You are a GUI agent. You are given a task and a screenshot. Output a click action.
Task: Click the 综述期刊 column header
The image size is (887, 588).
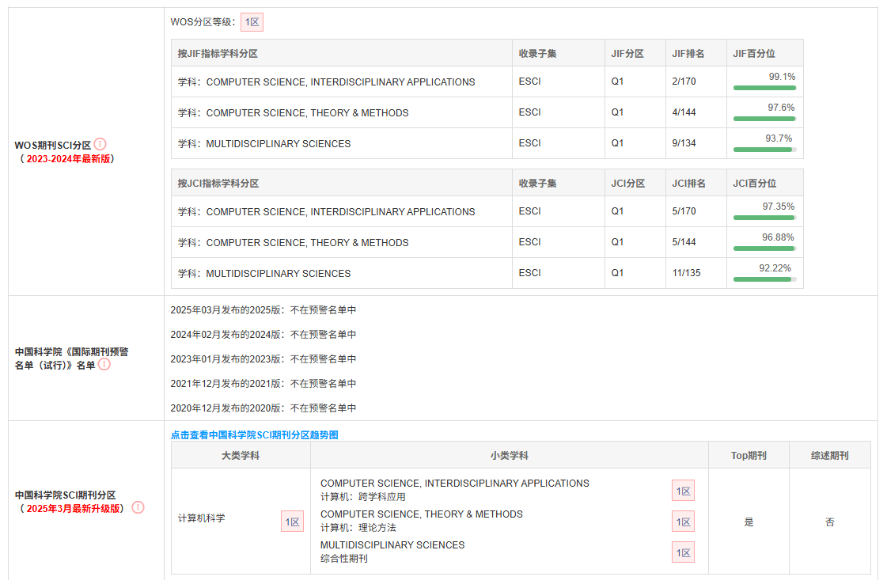coord(829,456)
